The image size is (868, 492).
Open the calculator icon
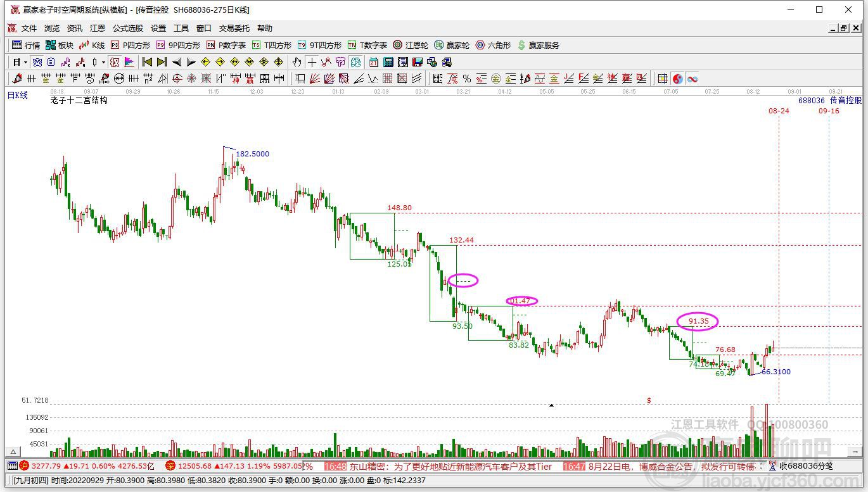tap(388, 62)
